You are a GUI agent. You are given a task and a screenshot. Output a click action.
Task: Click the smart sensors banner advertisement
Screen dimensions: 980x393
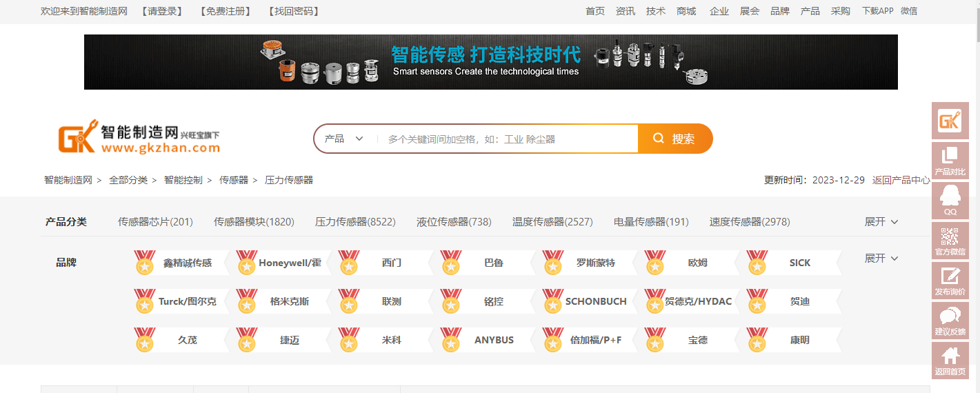(490, 62)
